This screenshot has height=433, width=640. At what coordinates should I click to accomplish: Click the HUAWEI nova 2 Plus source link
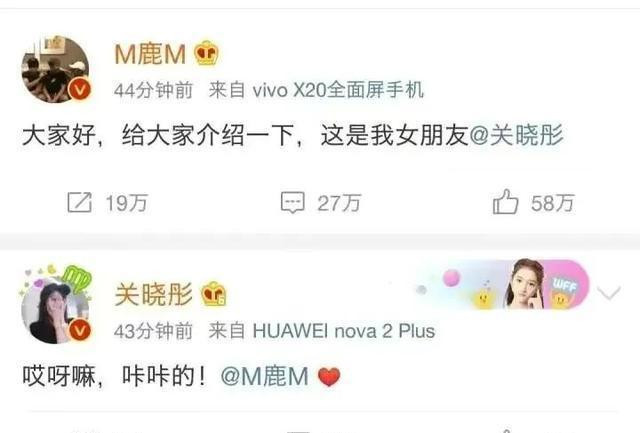pos(344,331)
